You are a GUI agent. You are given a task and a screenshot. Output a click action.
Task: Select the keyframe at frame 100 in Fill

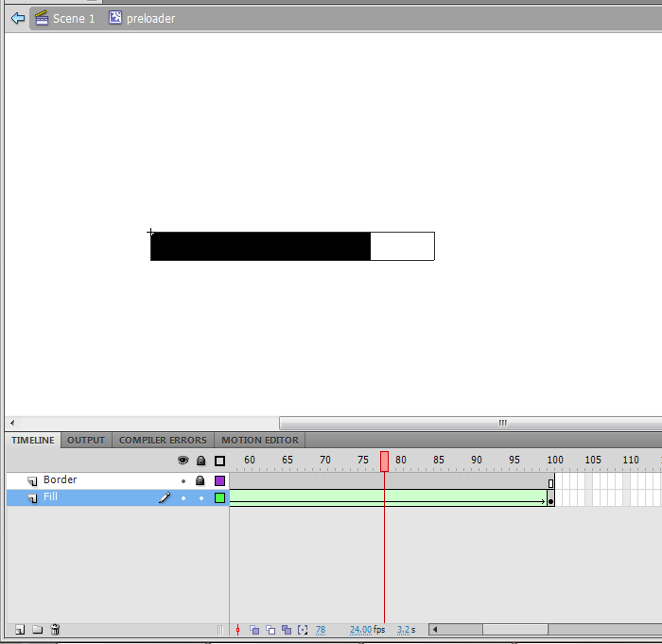(x=550, y=498)
